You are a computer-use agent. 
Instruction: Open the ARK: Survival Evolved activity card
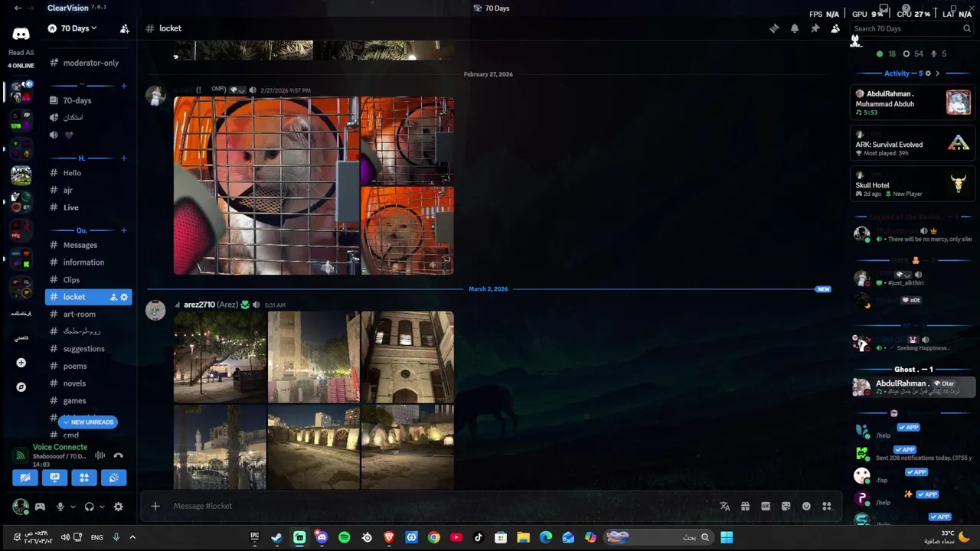pos(913,144)
